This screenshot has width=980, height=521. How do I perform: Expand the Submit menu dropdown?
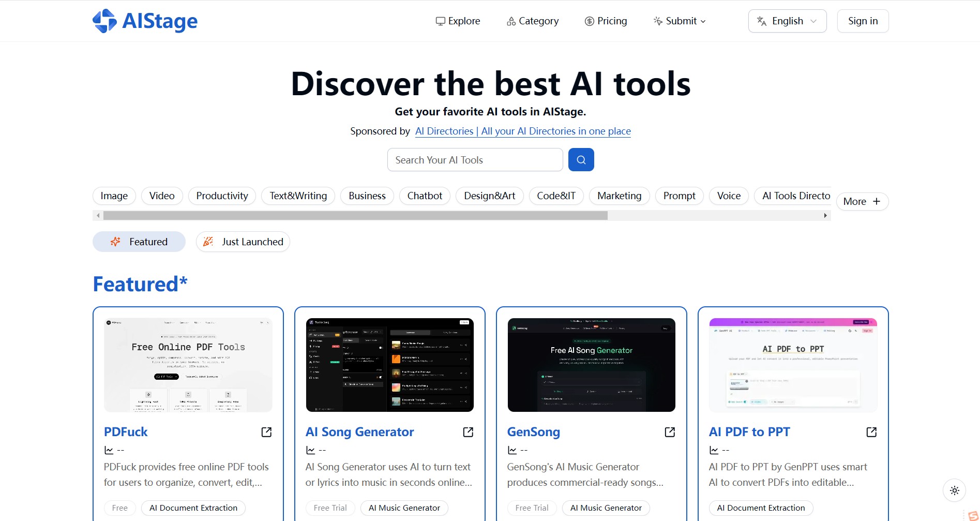pyautogui.click(x=680, y=21)
